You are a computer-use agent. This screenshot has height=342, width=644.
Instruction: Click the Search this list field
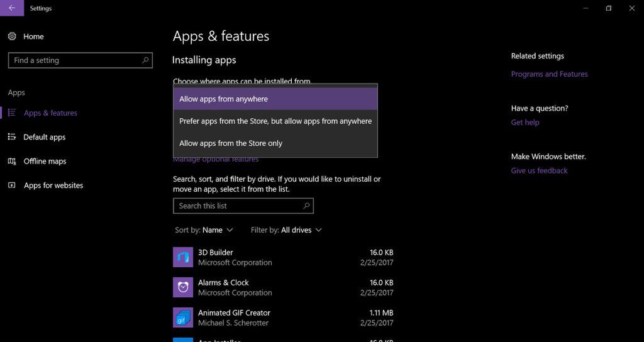243,206
